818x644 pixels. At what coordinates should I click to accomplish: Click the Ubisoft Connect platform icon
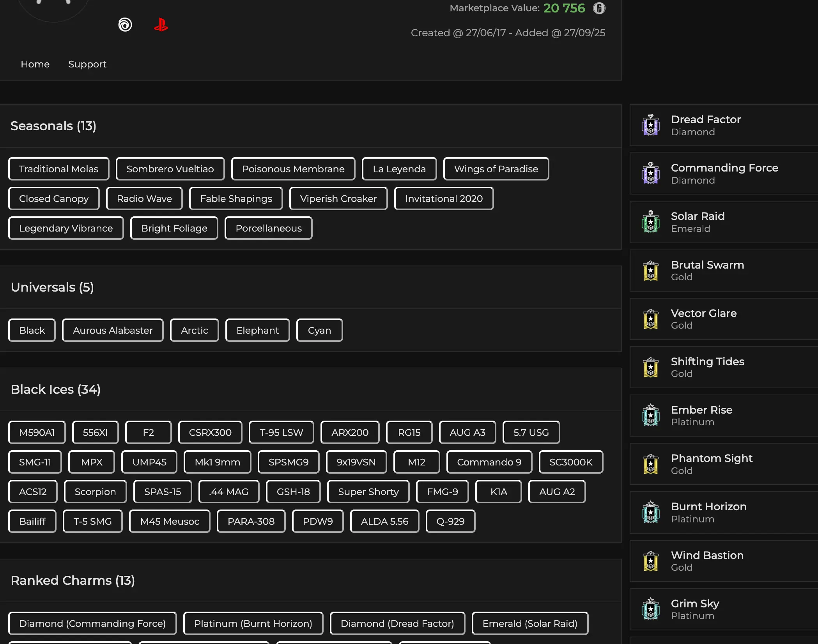(125, 25)
